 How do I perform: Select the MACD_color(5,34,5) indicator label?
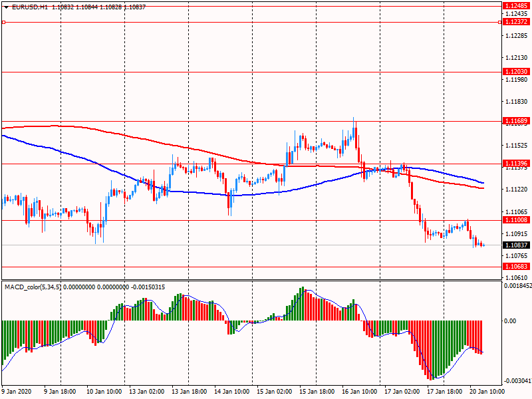(x=33, y=287)
